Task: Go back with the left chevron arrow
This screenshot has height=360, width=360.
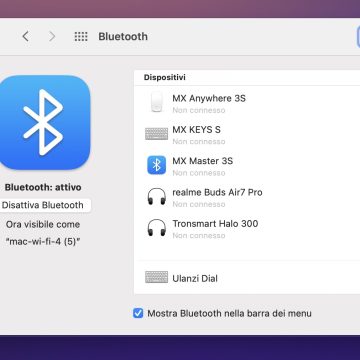Action: tap(25, 36)
